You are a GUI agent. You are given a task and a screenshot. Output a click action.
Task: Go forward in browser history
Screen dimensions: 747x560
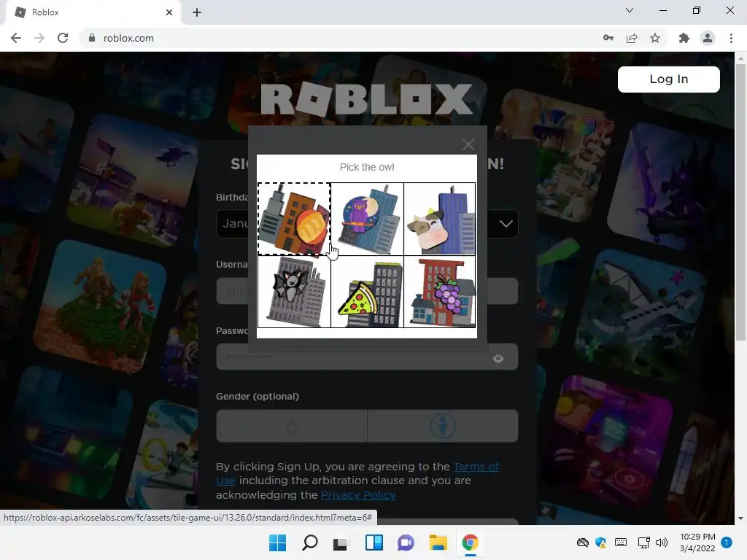[x=39, y=38]
